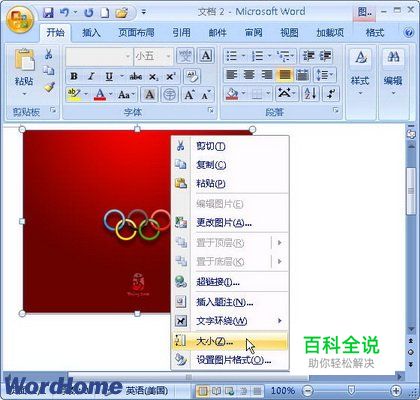The height and width of the screenshot is (400, 420).
Task: Open the 邮件 ribbon tab
Action: (217, 33)
